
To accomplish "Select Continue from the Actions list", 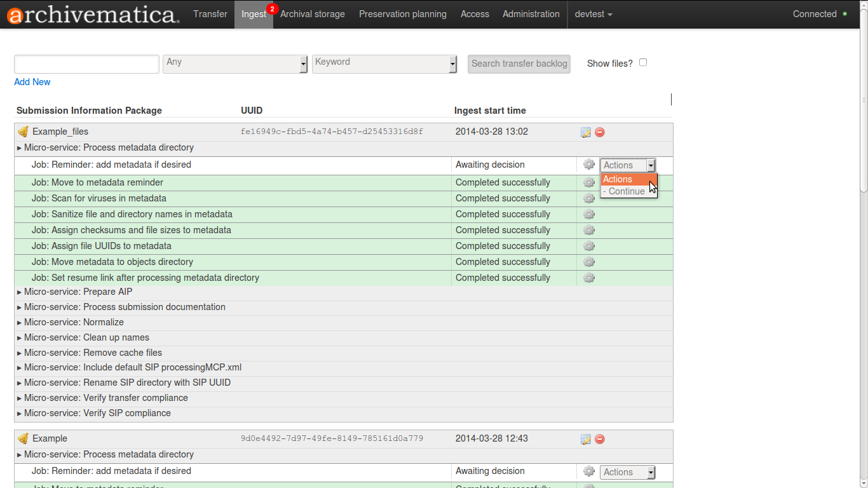I will (x=627, y=191).
